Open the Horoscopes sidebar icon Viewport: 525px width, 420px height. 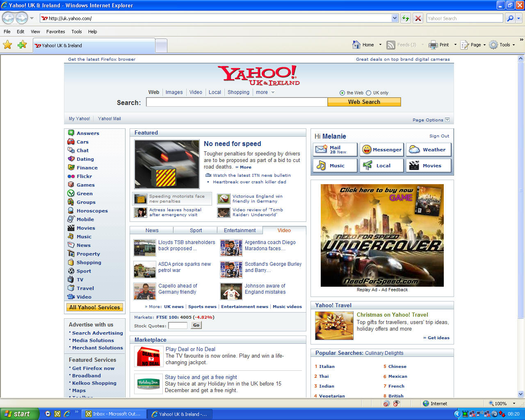[71, 210]
